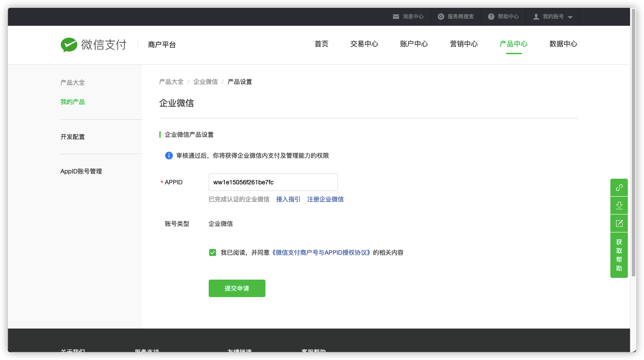Click the 企业微信 account type value
Screen dimensions: 644x360
pos(220,224)
